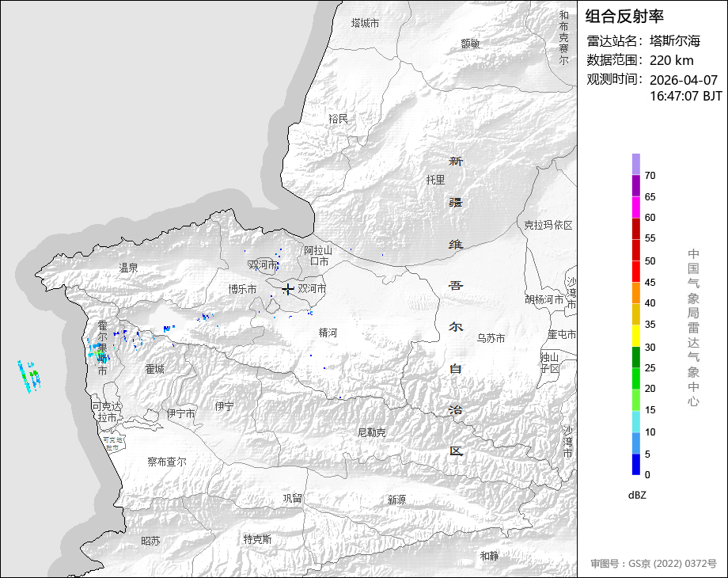
Task: Select the lavender swatch above 70 dBZ
Action: pyautogui.click(x=636, y=164)
